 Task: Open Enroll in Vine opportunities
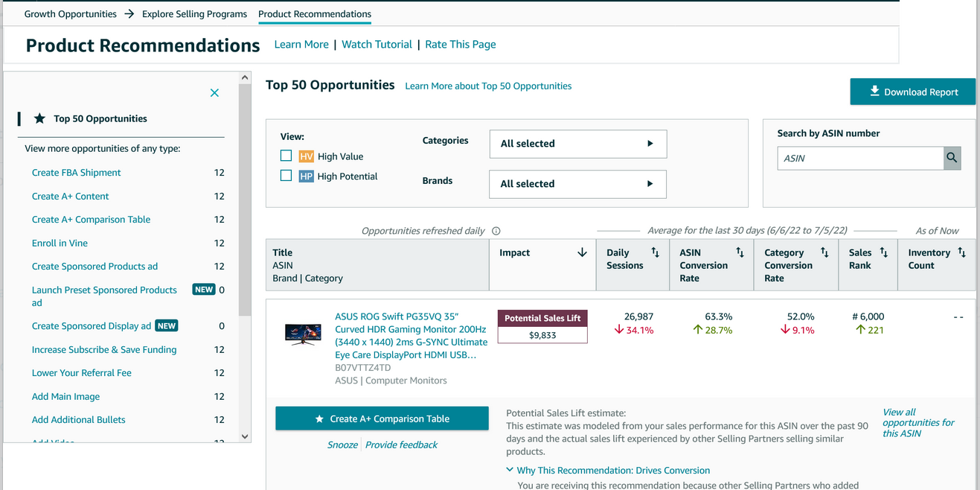pos(60,244)
